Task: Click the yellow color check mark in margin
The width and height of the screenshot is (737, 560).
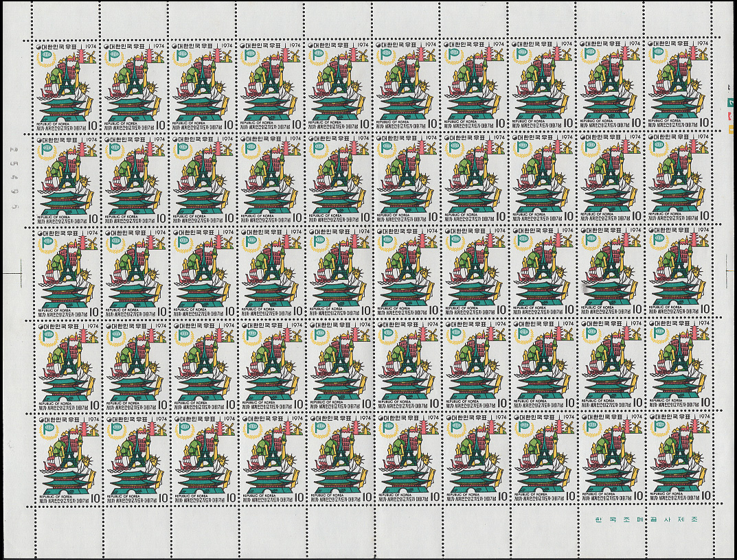Action: pos(731,129)
